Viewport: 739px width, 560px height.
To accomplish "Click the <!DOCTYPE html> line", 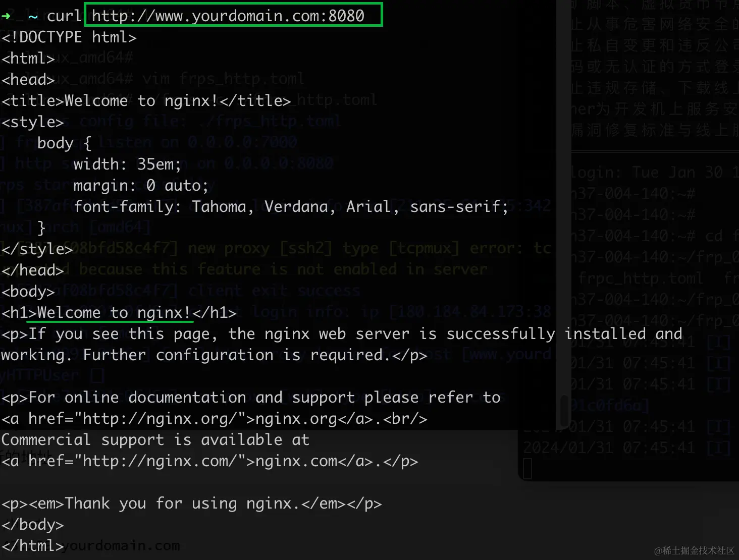I will click(x=69, y=37).
